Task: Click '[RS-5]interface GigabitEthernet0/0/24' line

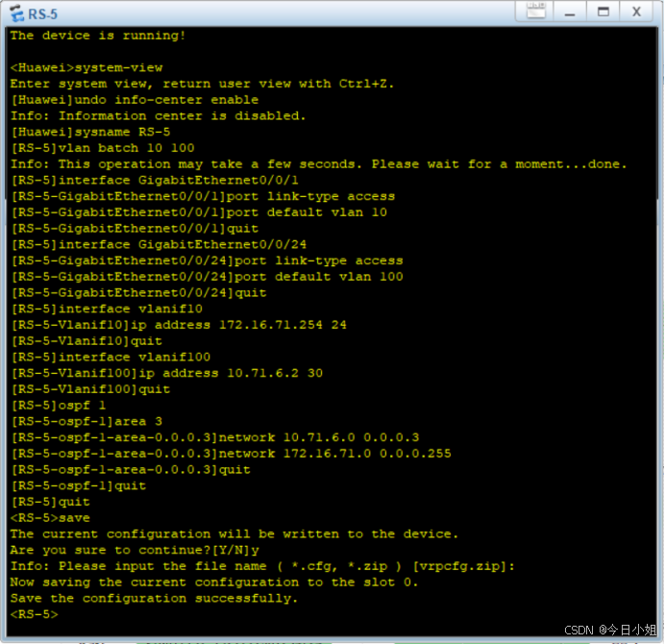Action: coord(159,244)
